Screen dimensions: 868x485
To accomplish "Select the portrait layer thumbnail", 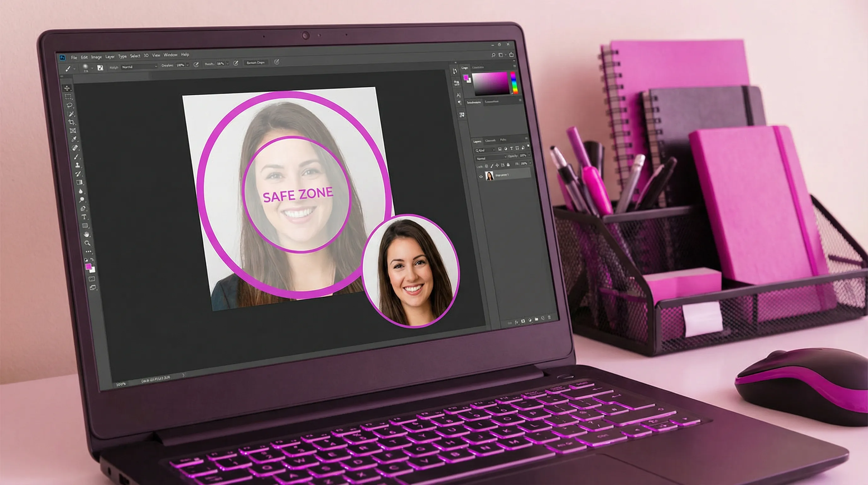I will (490, 176).
